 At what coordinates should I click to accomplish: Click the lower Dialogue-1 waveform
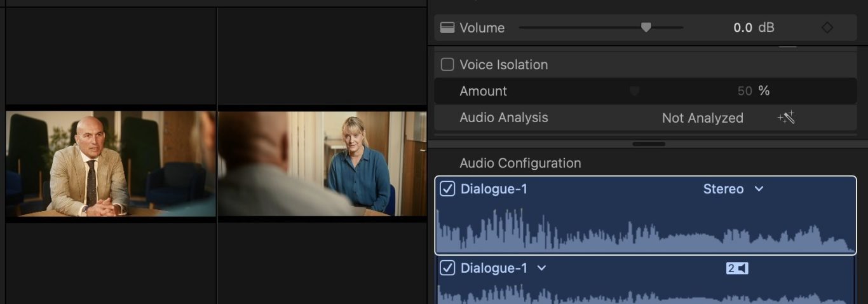click(x=646, y=294)
